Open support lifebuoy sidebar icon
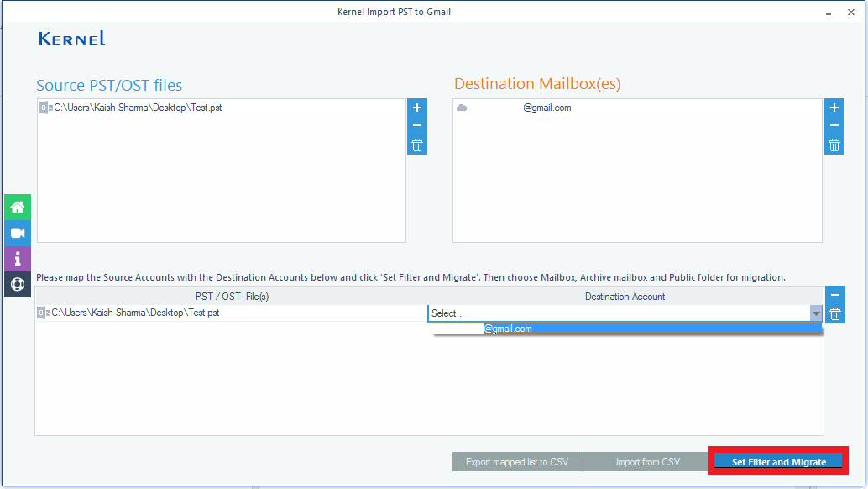Image resolution: width=868 pixels, height=489 pixels. tap(18, 284)
